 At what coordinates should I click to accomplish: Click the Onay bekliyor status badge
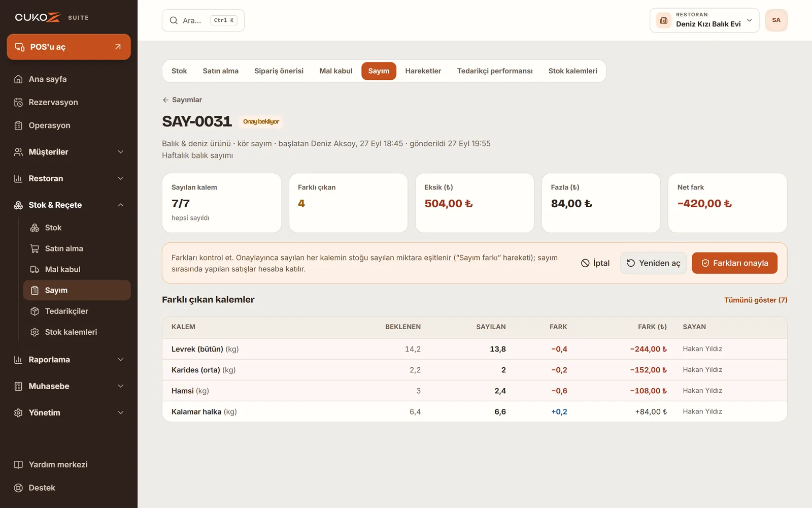click(261, 122)
